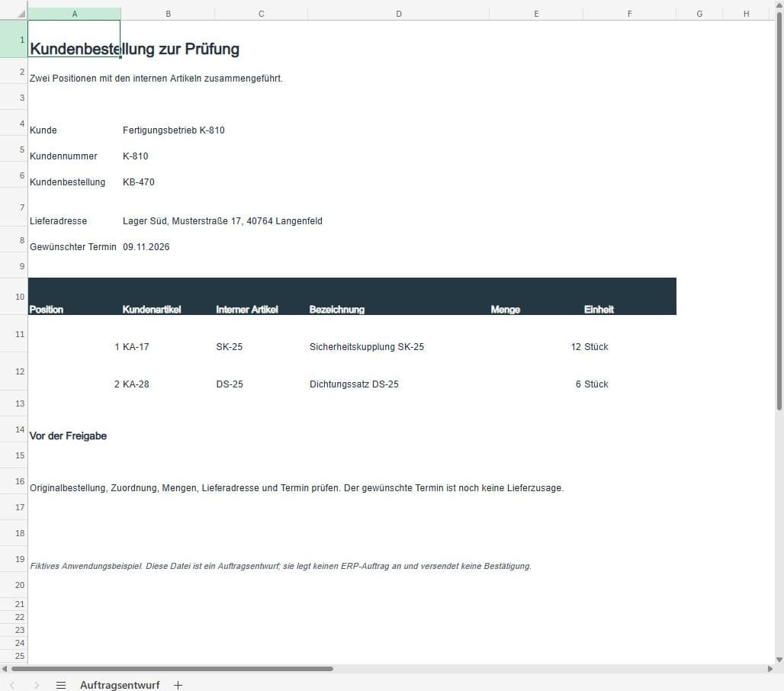784x691 pixels.
Task: Select row 10 header
Action: pyautogui.click(x=14, y=297)
